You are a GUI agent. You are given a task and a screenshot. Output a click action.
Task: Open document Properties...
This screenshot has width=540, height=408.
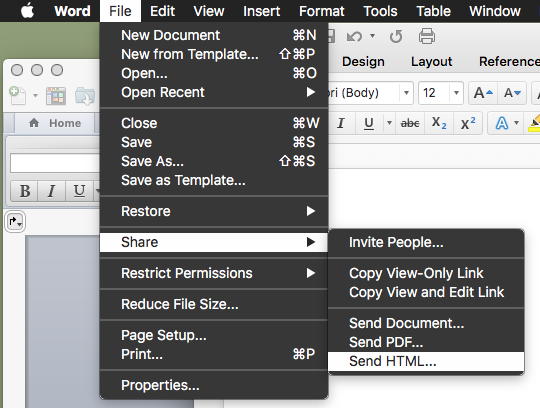tap(214, 385)
